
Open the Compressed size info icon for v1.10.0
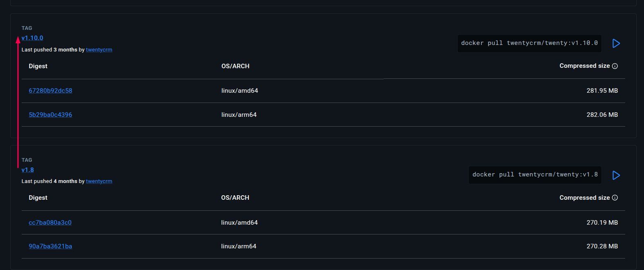[615, 66]
